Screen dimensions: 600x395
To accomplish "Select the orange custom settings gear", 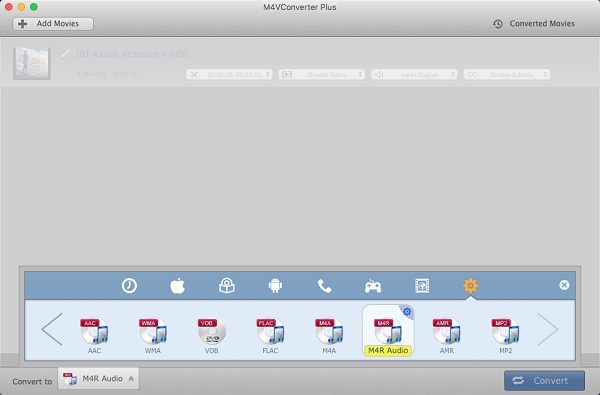I will (470, 286).
